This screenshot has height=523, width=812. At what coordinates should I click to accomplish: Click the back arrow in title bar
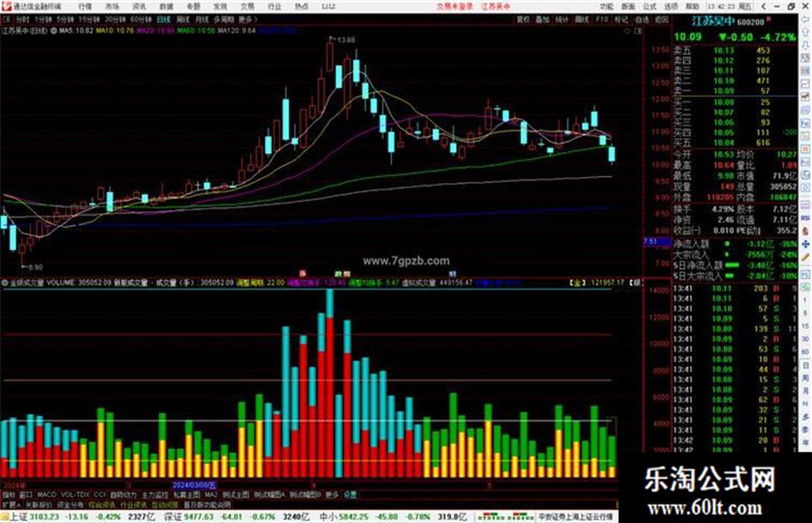pyautogui.click(x=764, y=7)
